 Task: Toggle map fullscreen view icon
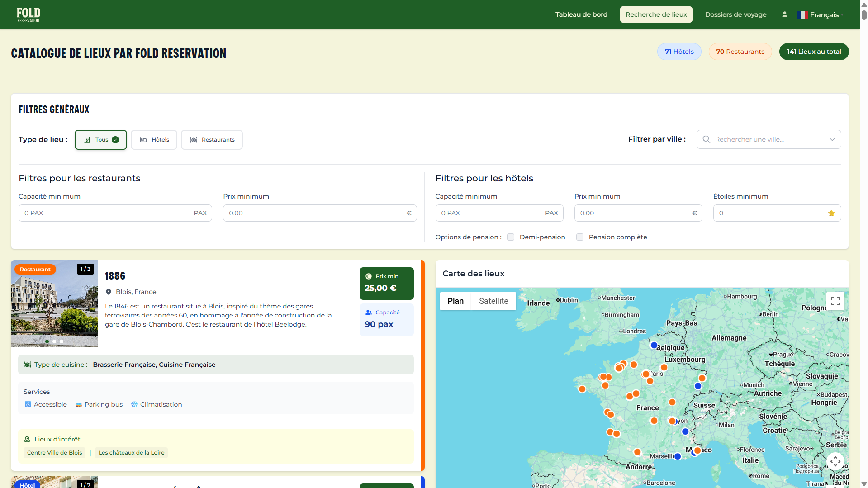[835, 301]
